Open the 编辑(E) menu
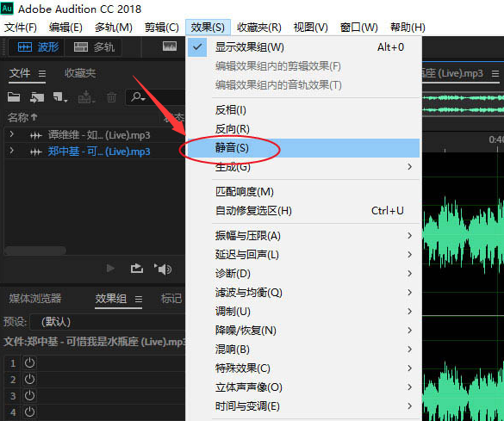The width and height of the screenshot is (504, 421). point(65,28)
